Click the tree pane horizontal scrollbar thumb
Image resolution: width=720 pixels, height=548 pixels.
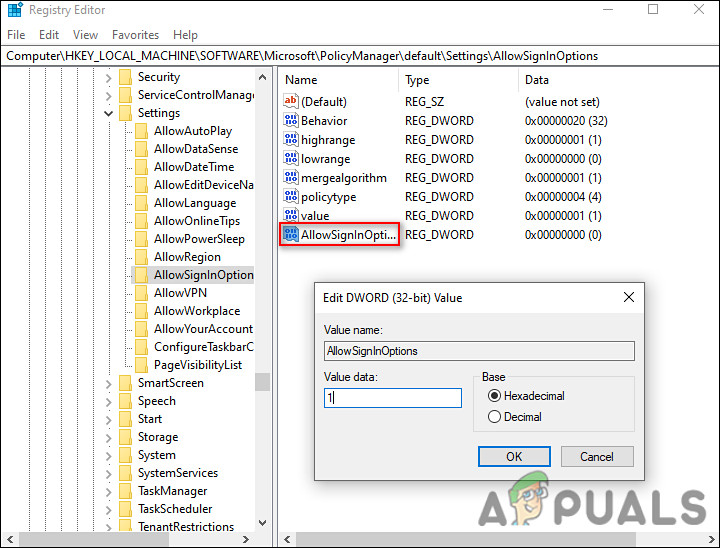click(94, 539)
